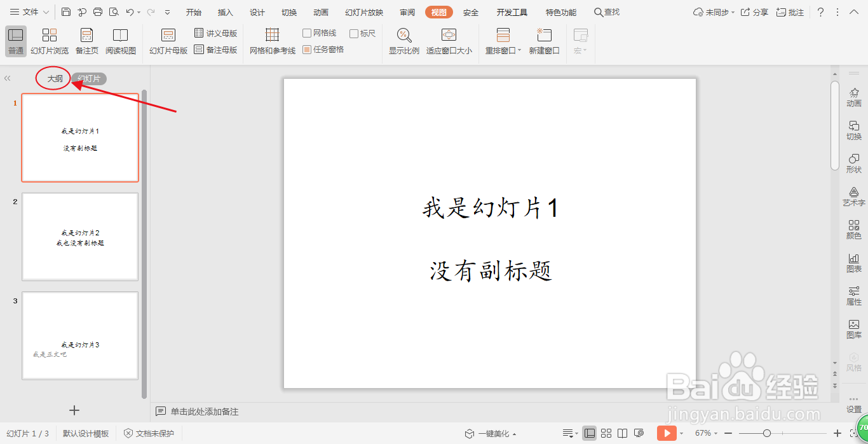
Task: Start slideshow with orange play button
Action: pyautogui.click(x=667, y=433)
